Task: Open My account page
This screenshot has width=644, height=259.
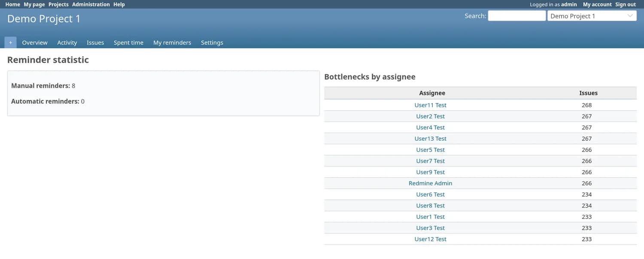Action: 597,4
